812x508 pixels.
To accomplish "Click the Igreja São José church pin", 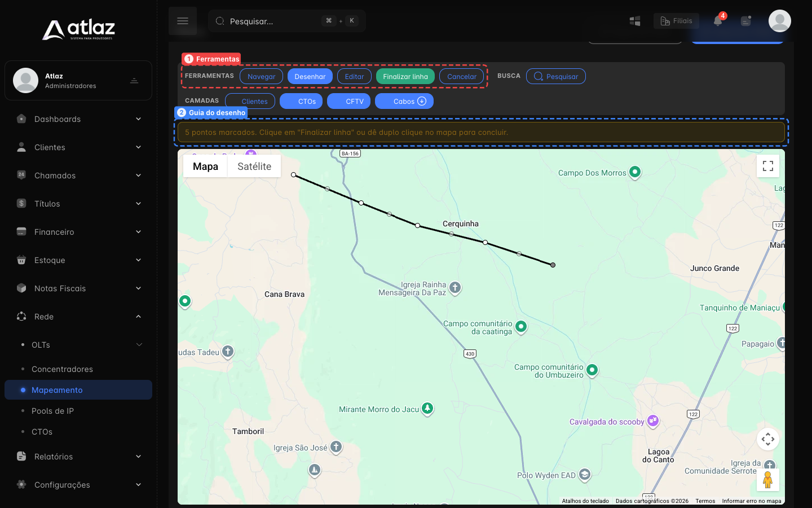I will tap(336, 447).
